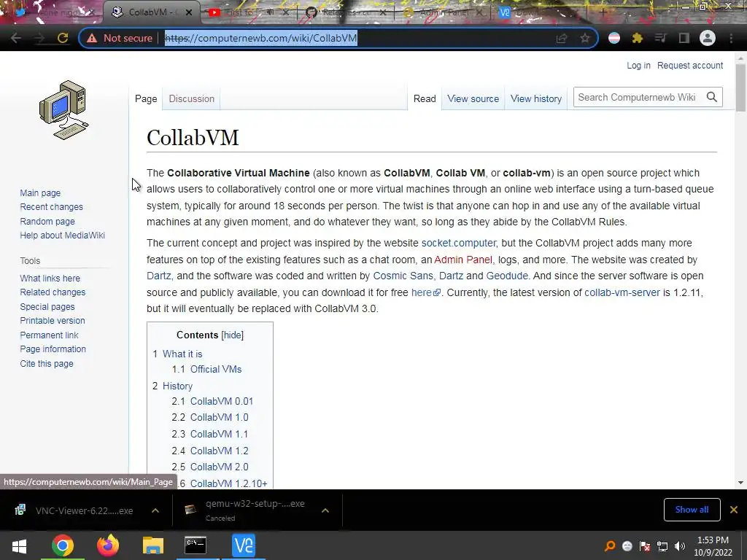This screenshot has height=560, width=747.
Task: Open the share page icon in address bar
Action: point(562,39)
